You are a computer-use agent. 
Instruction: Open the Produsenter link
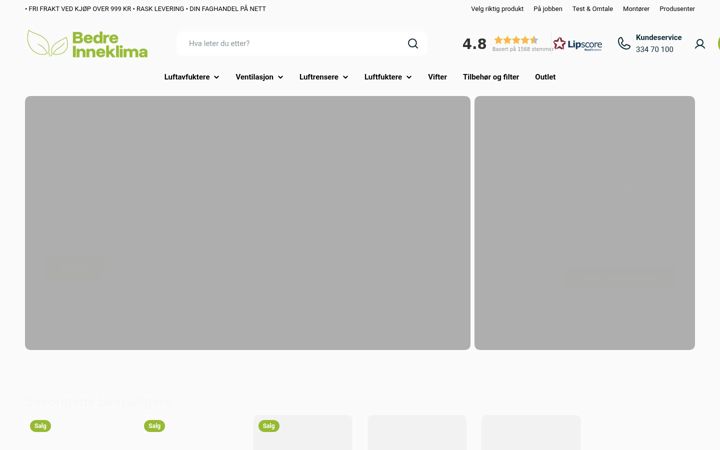[x=677, y=9]
